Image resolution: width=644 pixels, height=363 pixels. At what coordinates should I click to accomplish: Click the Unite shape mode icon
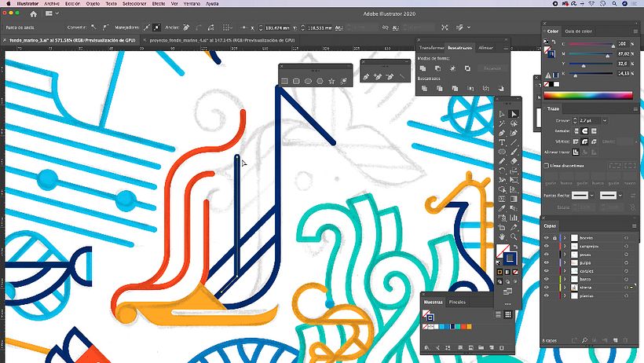coord(423,68)
